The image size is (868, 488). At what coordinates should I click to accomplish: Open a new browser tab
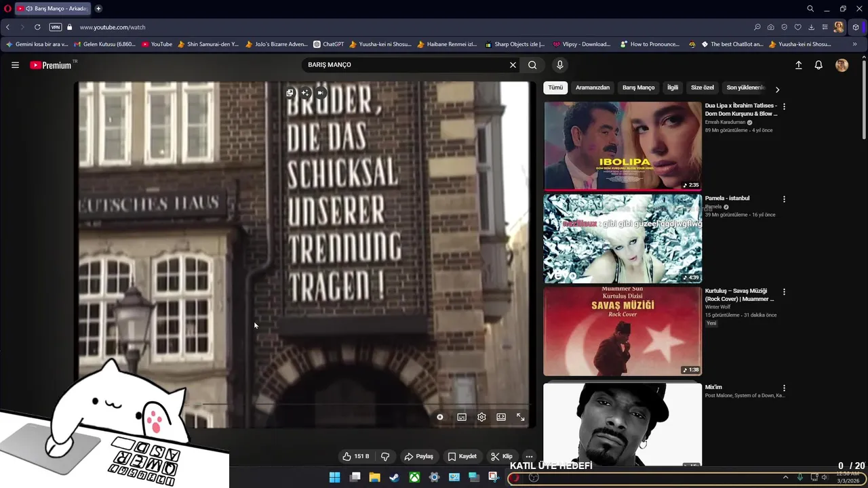(98, 9)
